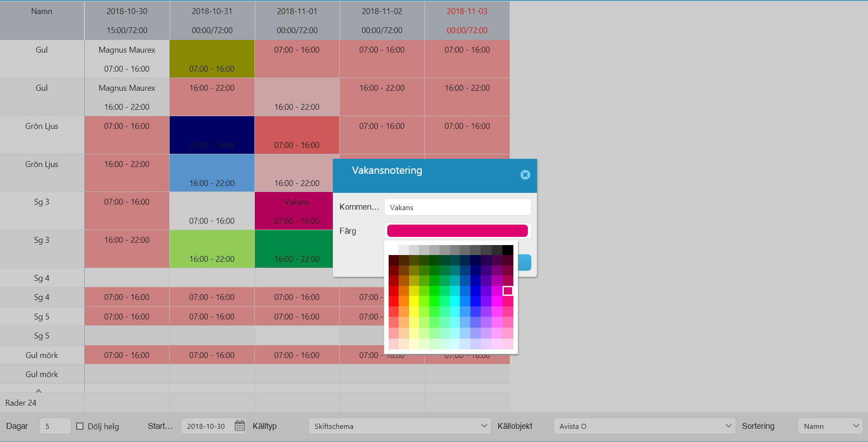This screenshot has height=442, width=868.
Task: Open the Sortering dropdown showing Namn
Action: (830, 426)
